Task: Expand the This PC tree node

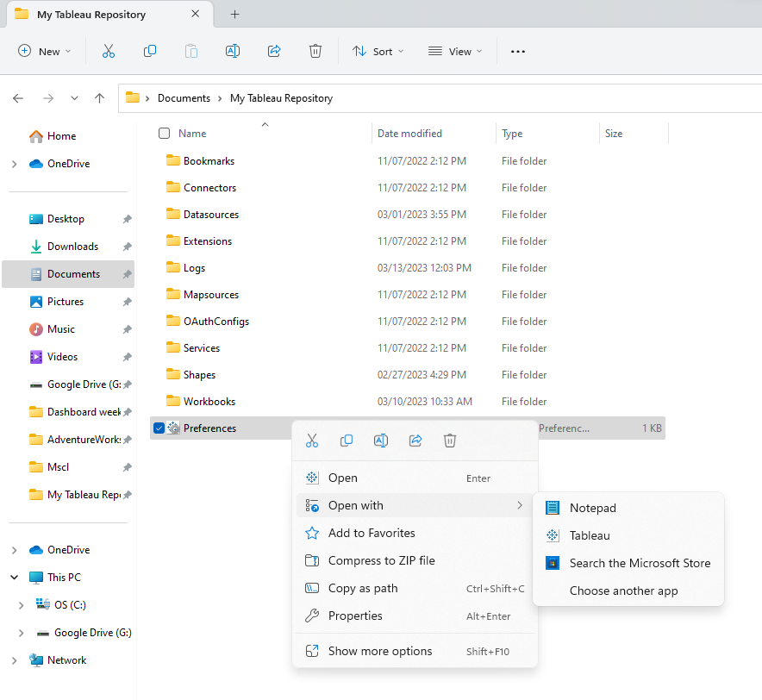Action: click(x=16, y=578)
